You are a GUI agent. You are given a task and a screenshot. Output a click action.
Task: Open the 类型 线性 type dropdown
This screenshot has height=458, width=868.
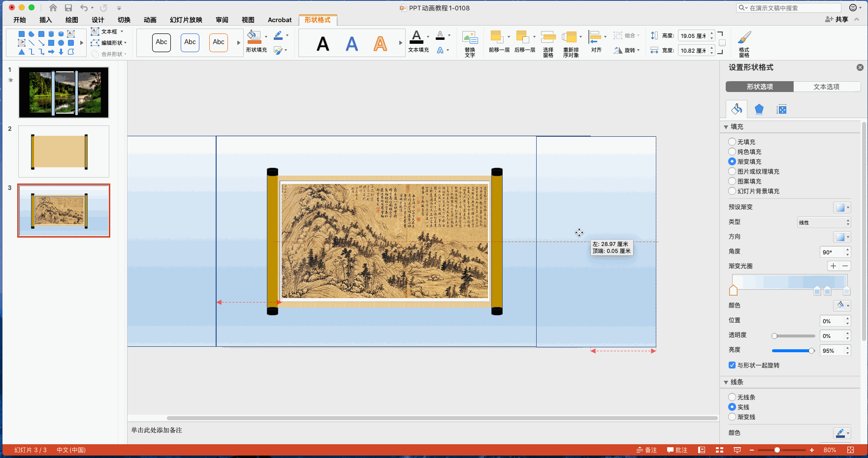click(x=824, y=222)
